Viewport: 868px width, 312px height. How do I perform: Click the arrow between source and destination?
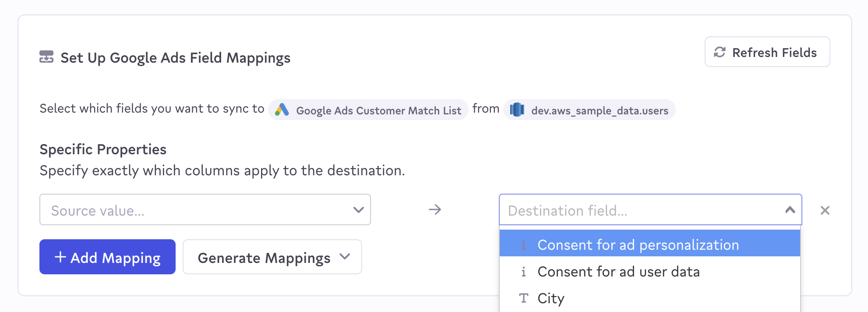pyautogui.click(x=434, y=210)
